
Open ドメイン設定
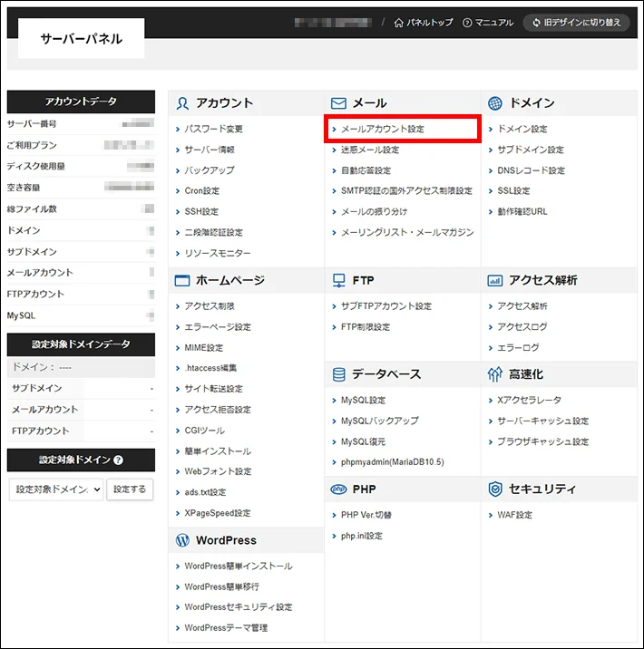click(x=522, y=129)
